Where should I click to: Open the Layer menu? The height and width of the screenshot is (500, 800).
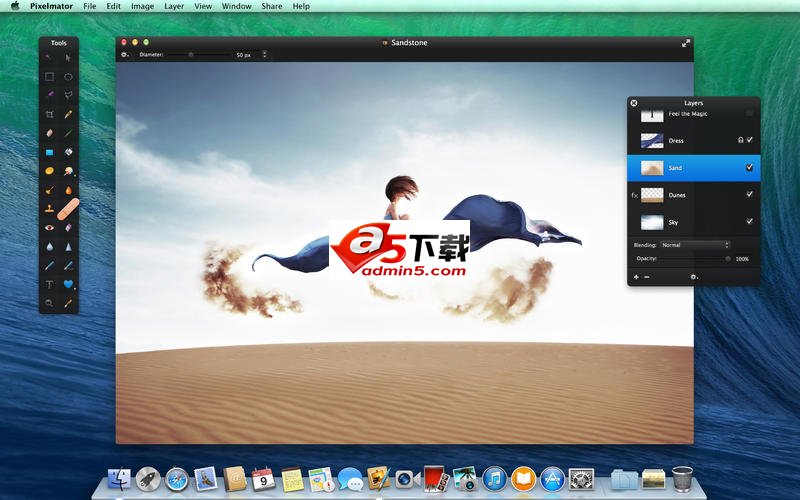coord(174,6)
